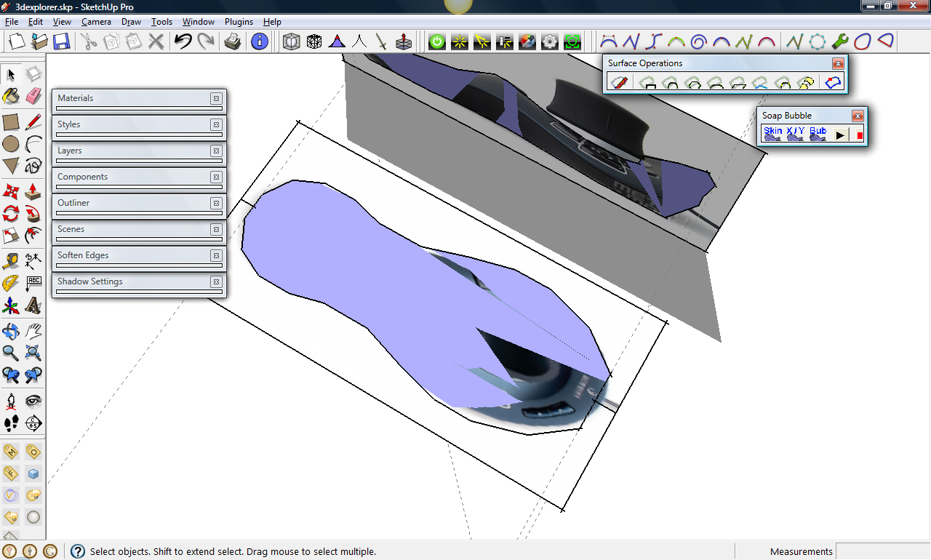Open the Tools menu
The height and width of the screenshot is (560, 931).
coord(161,22)
